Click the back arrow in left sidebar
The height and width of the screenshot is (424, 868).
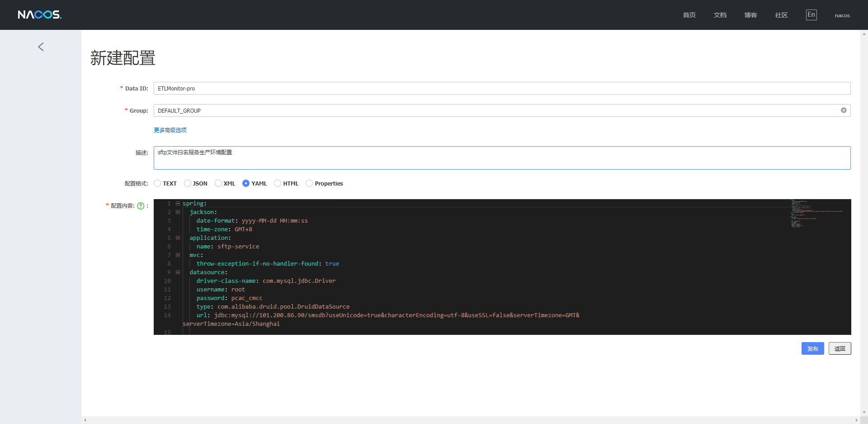tap(41, 47)
